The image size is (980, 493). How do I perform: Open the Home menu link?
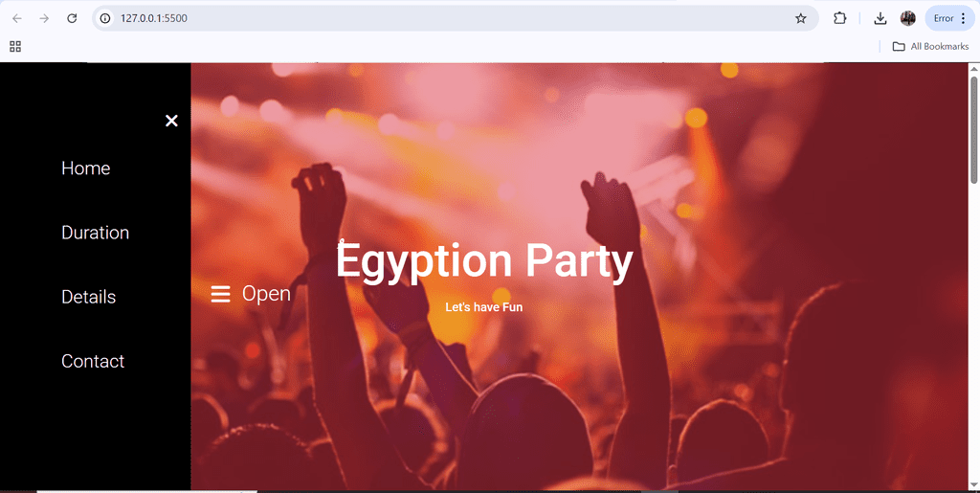click(85, 168)
